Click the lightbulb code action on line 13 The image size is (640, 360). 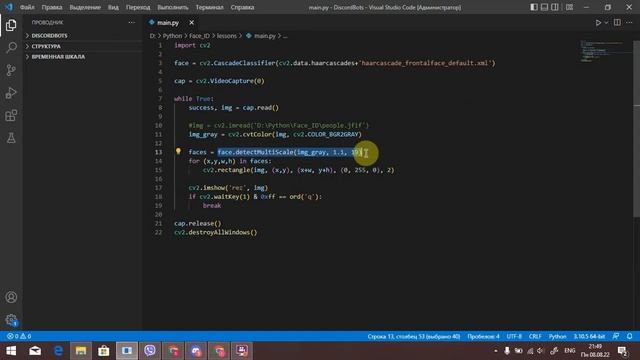pos(178,151)
